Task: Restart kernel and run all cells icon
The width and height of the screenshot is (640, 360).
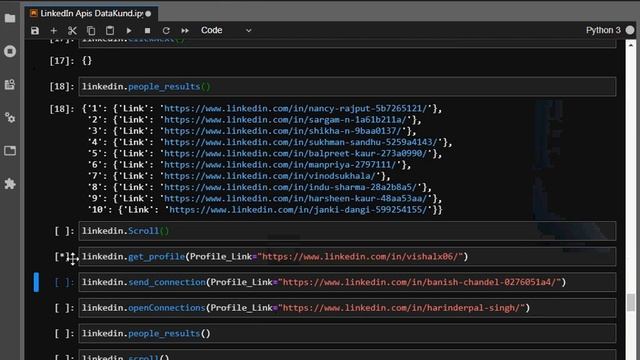Action: tap(185, 31)
